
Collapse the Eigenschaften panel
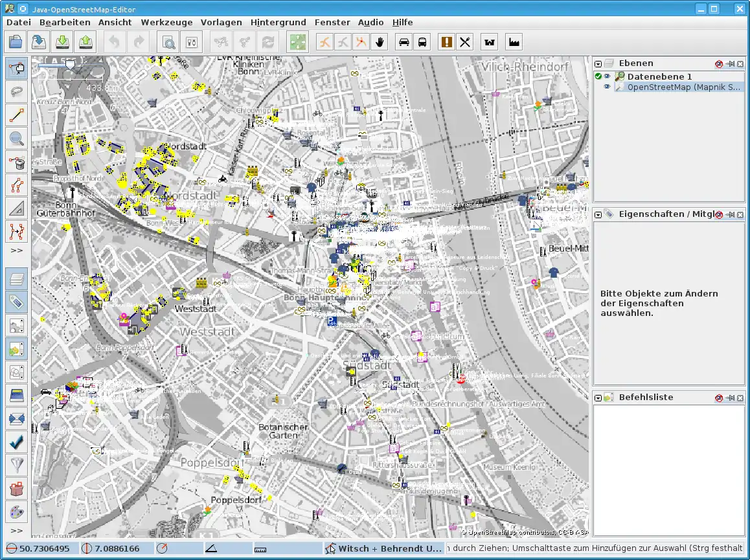pos(598,214)
